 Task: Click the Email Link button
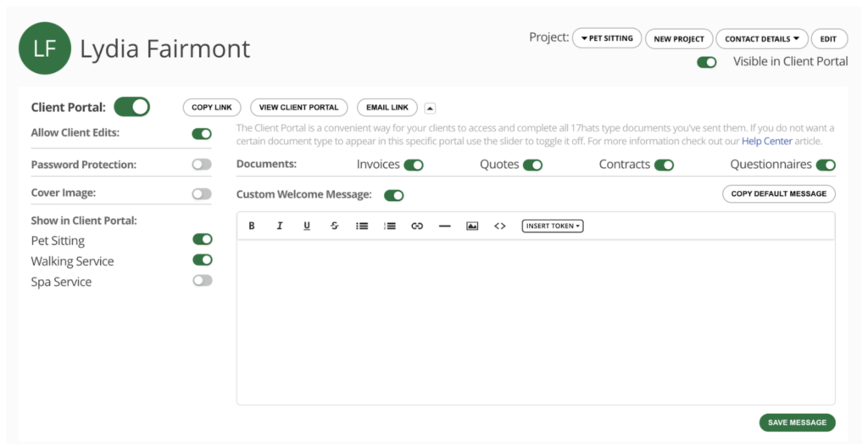point(387,107)
